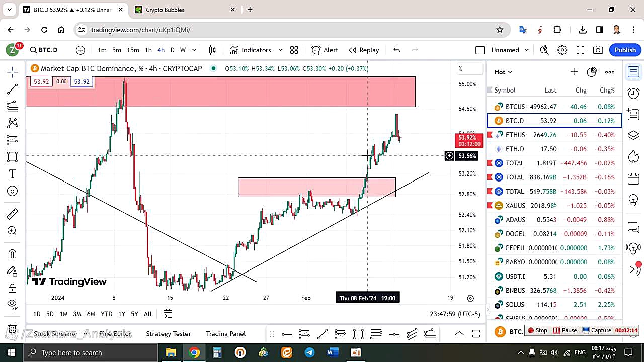This screenshot has height=362, width=644.
Task: Toggle the Replay mode
Action: coord(364,50)
